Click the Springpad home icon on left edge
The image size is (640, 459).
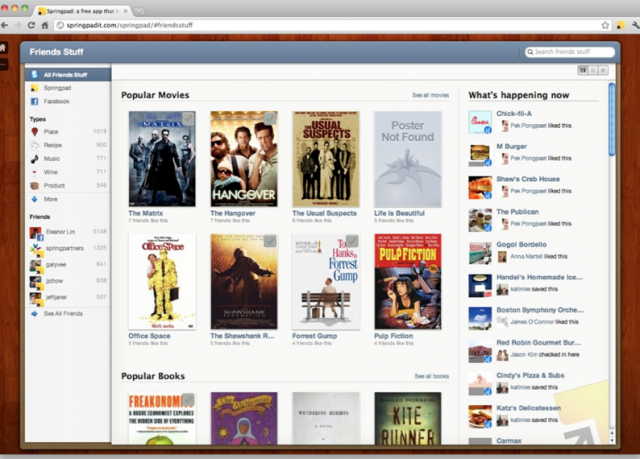(x=3, y=48)
